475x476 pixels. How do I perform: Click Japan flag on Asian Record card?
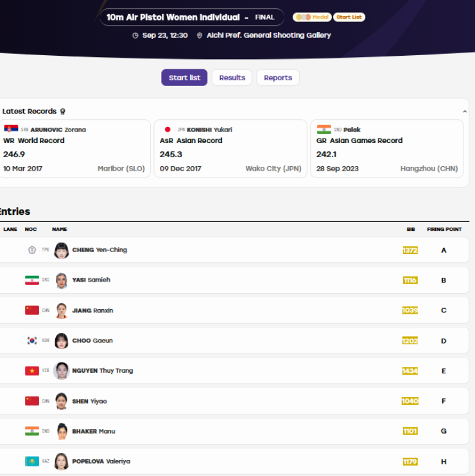click(168, 130)
